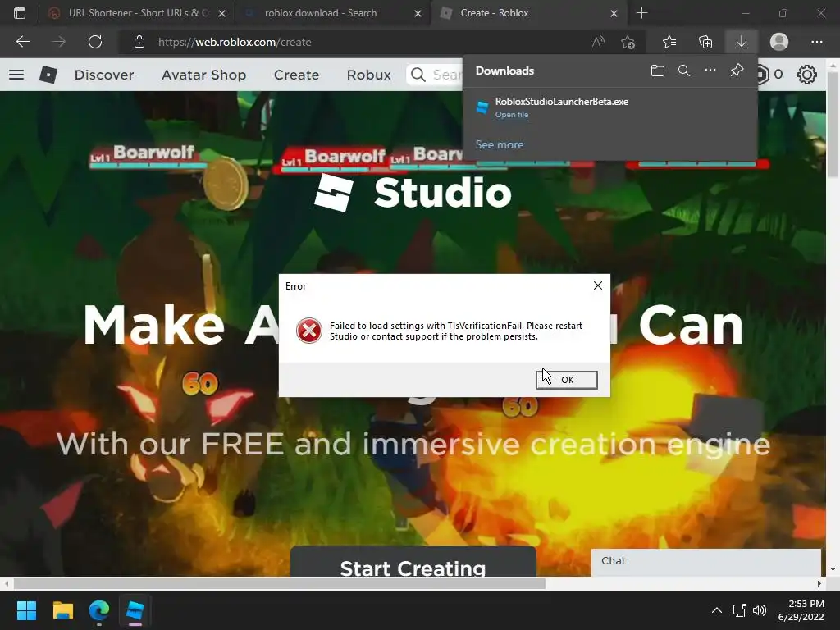The height and width of the screenshot is (630, 840).
Task: Show hidden system tray icons
Action: 717,610
